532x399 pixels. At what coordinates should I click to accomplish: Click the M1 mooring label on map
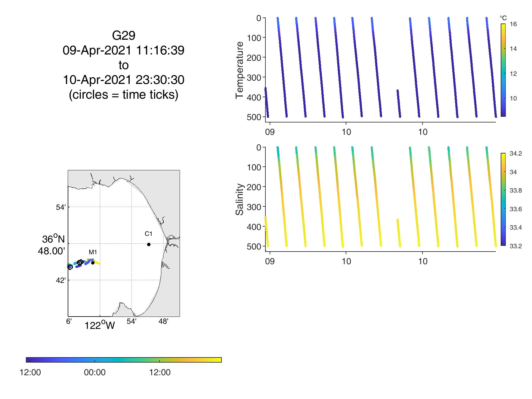93,252
